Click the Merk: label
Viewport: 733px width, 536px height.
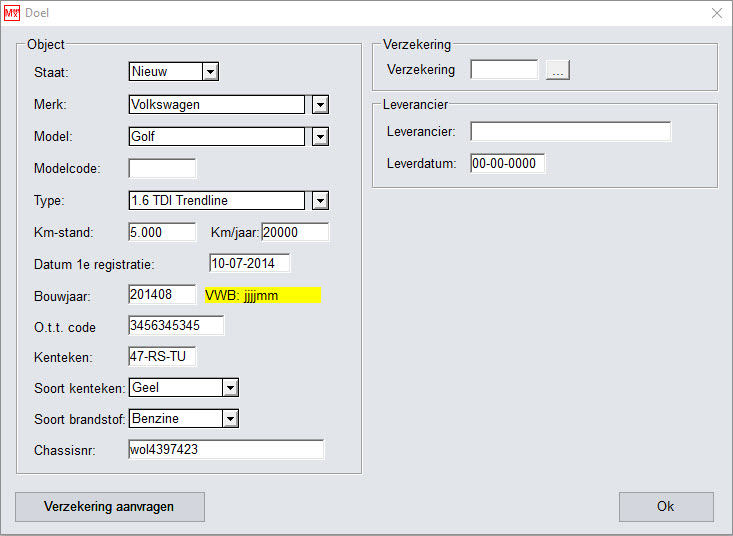(x=50, y=104)
